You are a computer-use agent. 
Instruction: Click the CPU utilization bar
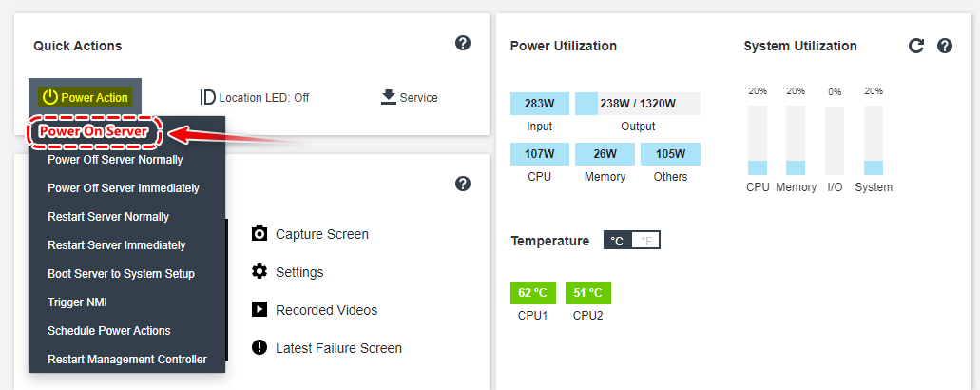(758, 141)
